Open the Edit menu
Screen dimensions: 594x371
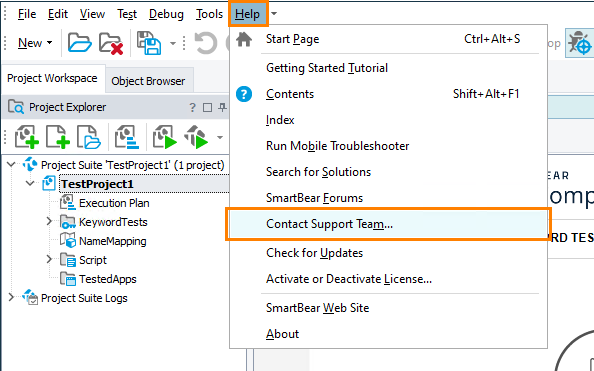click(x=58, y=14)
